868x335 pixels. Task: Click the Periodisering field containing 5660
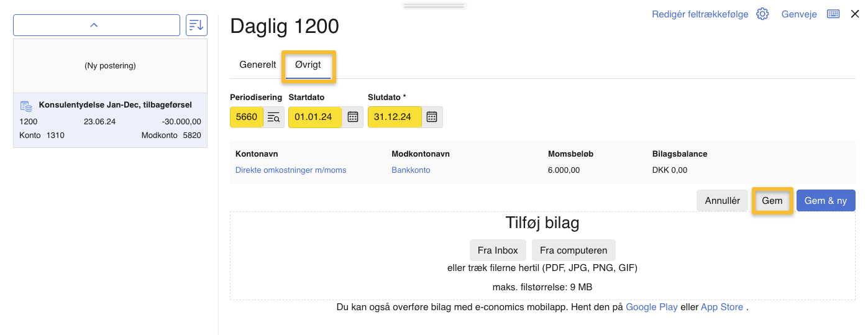pos(247,117)
